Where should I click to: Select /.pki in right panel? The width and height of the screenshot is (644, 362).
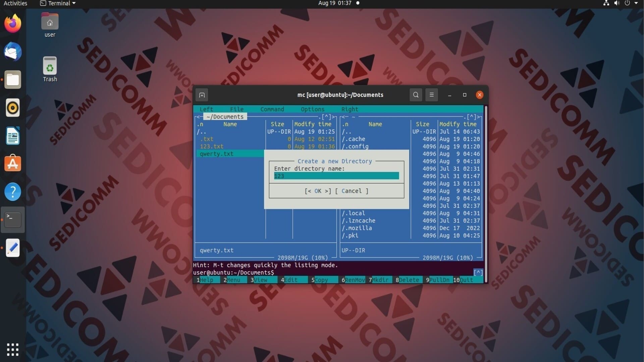(x=350, y=235)
